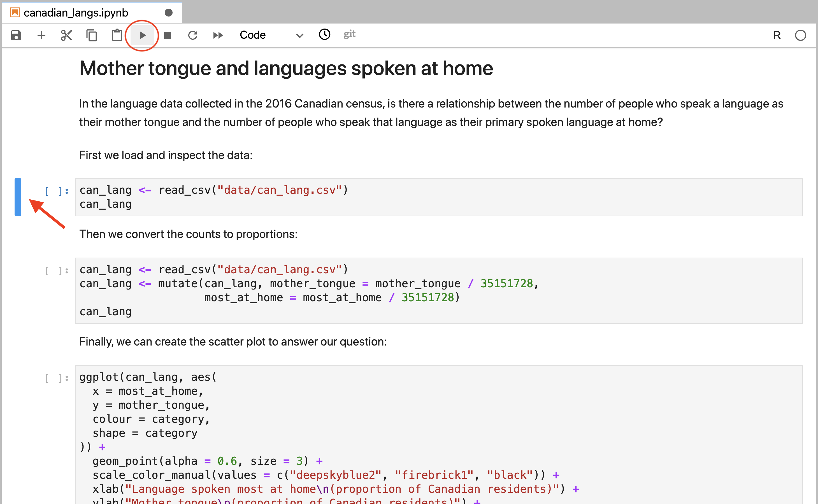Click the blue collapser bar of first cell
Image resolution: width=818 pixels, height=504 pixels.
coord(18,197)
